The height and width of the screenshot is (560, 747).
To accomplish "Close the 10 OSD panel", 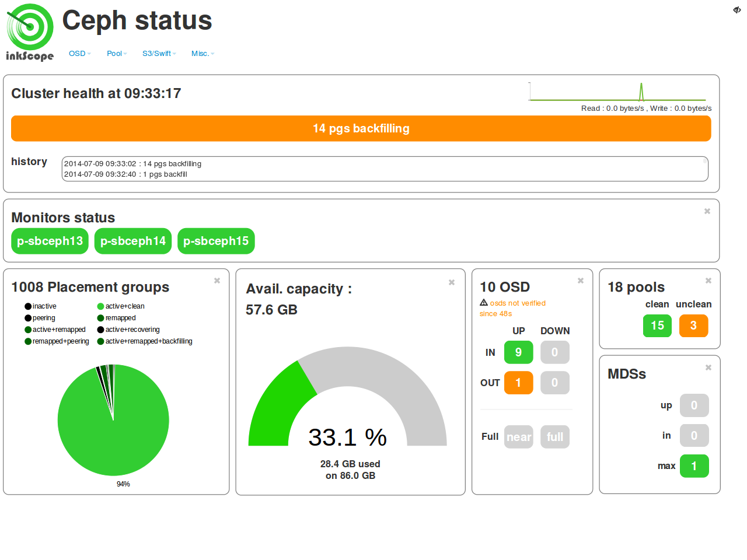I will (x=581, y=281).
